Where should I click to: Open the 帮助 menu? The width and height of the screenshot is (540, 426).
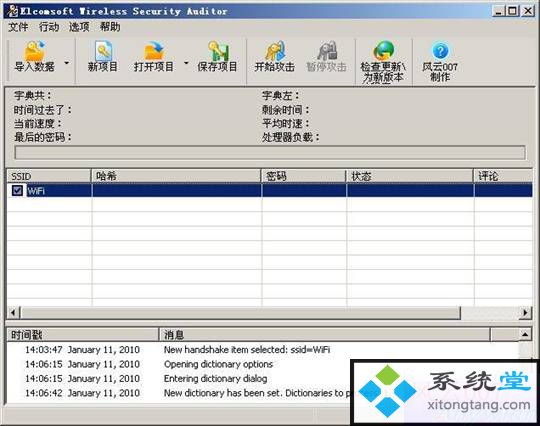tap(110, 27)
